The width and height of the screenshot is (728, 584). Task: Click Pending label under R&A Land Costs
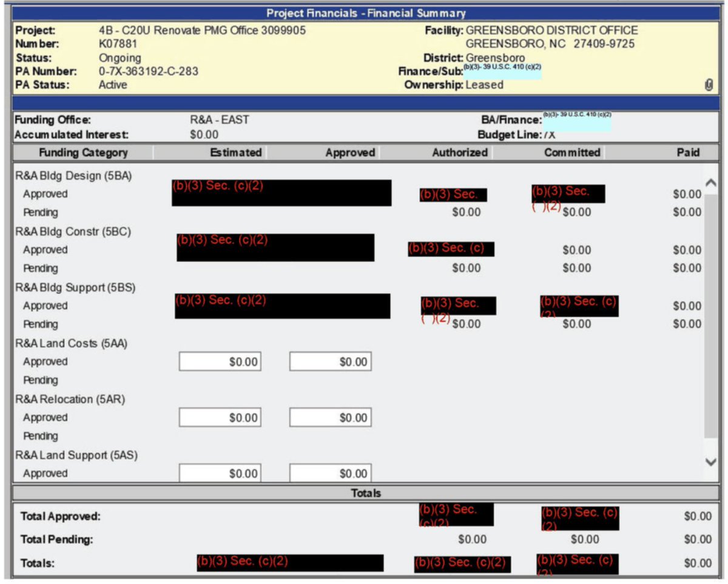[41, 380]
